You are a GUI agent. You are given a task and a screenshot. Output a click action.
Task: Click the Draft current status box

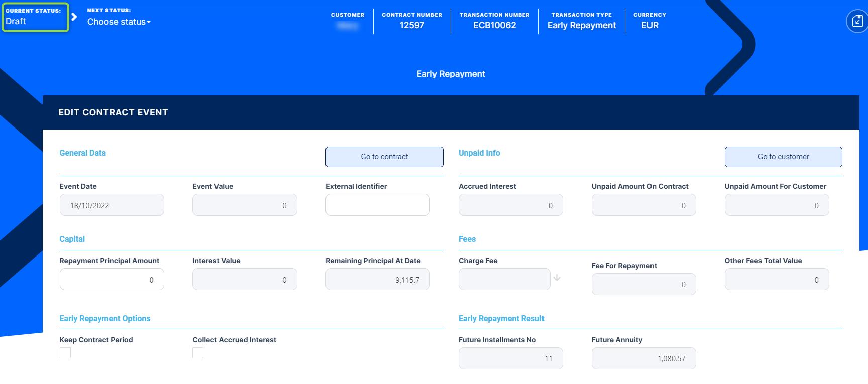pyautogui.click(x=35, y=17)
